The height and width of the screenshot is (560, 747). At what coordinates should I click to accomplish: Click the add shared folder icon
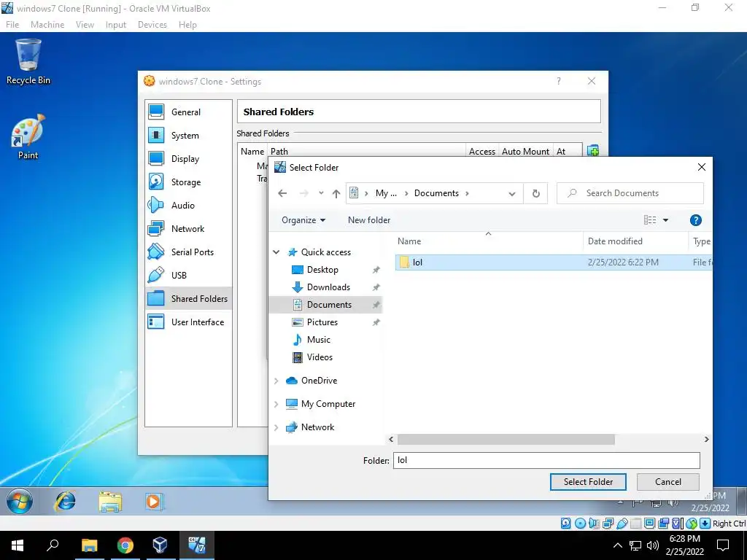point(592,150)
